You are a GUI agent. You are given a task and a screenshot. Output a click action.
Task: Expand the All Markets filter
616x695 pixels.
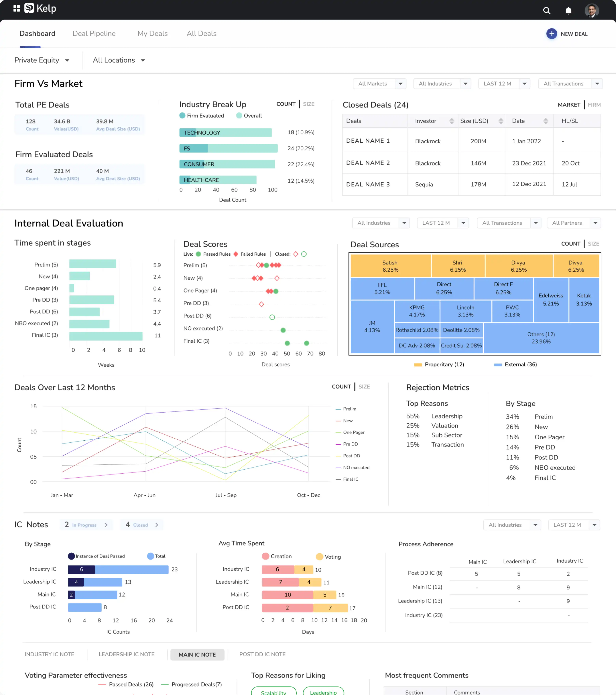pos(400,84)
